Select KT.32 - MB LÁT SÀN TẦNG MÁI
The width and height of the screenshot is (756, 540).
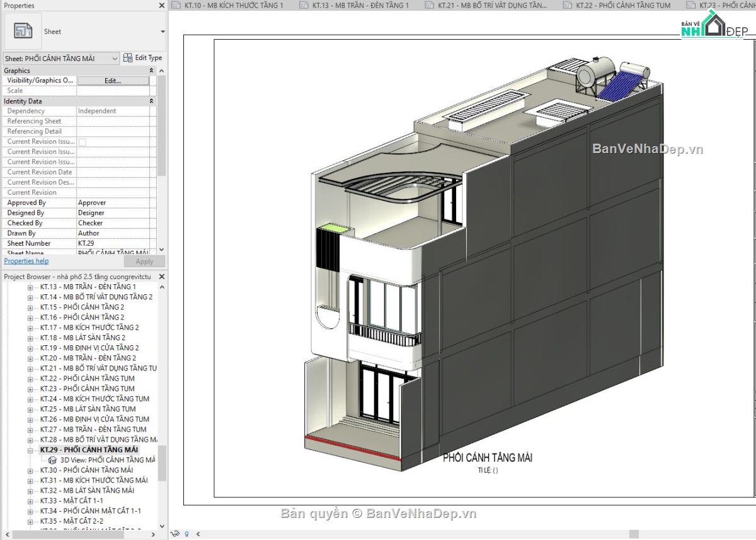click(87, 490)
